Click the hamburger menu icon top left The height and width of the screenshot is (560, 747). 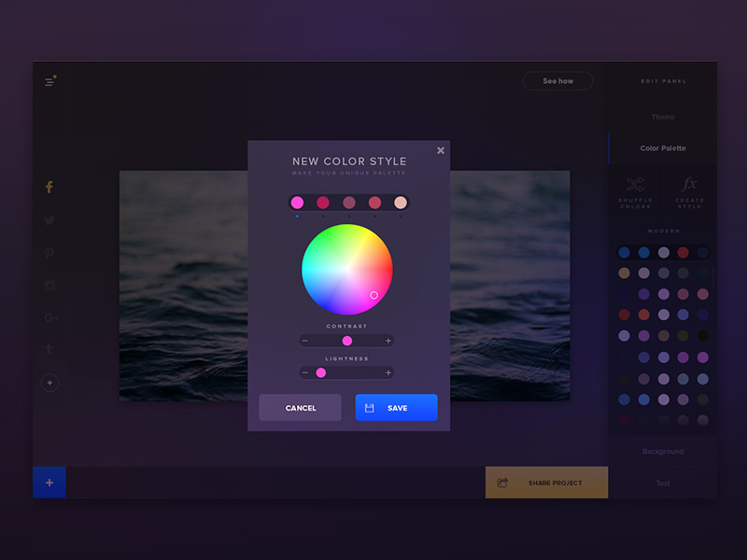tap(49, 82)
